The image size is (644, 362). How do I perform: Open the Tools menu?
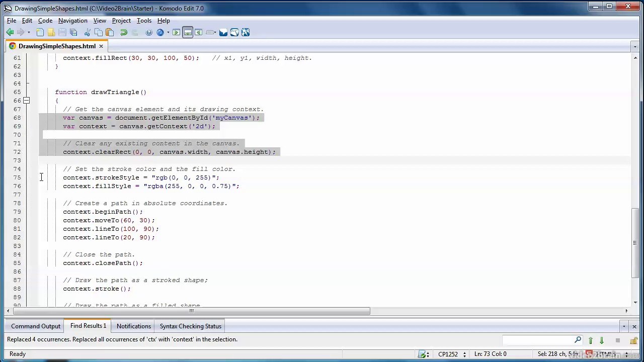[x=144, y=21]
